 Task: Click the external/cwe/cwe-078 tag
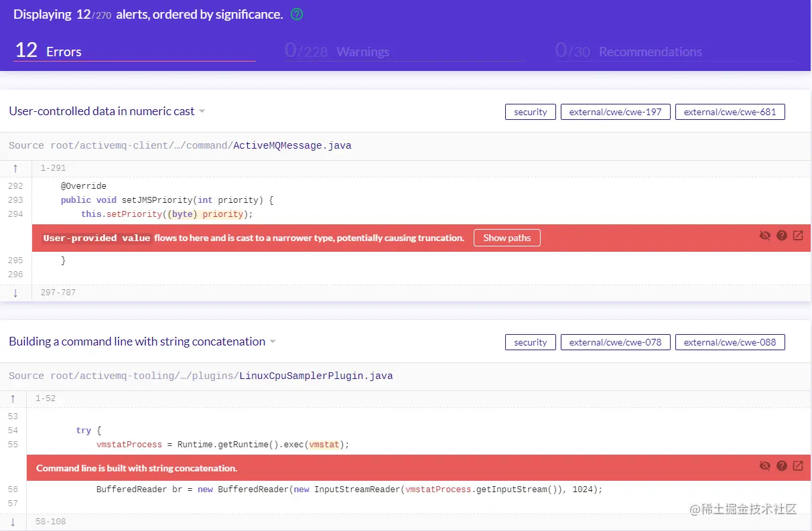pyautogui.click(x=616, y=342)
